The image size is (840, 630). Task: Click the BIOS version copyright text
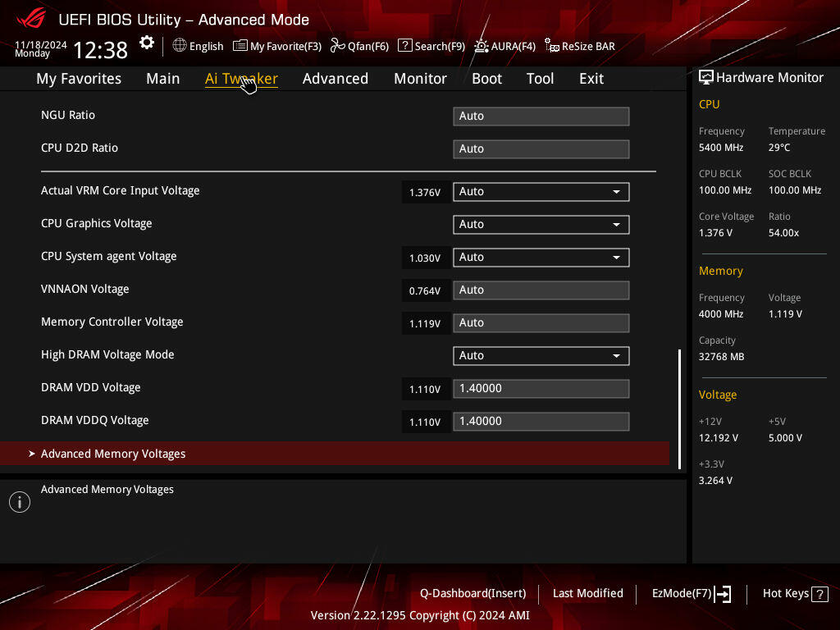pyautogui.click(x=420, y=615)
